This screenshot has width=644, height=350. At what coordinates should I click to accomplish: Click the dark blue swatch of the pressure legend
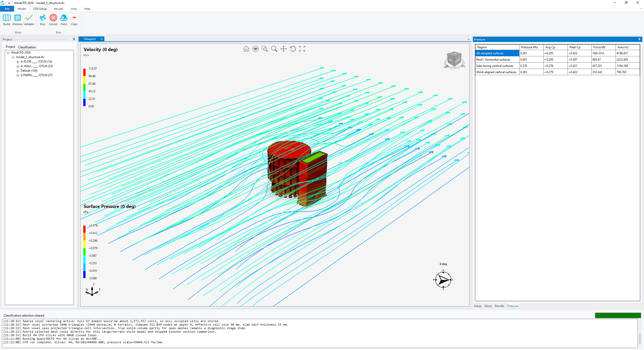(x=85, y=274)
